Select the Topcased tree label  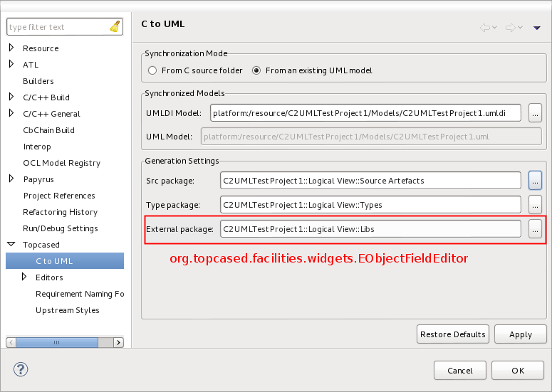pos(41,245)
